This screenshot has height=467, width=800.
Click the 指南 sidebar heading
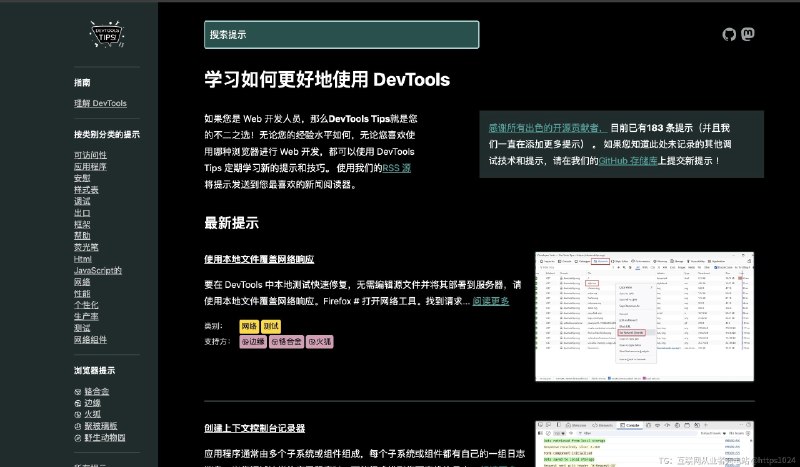pyautogui.click(x=82, y=82)
